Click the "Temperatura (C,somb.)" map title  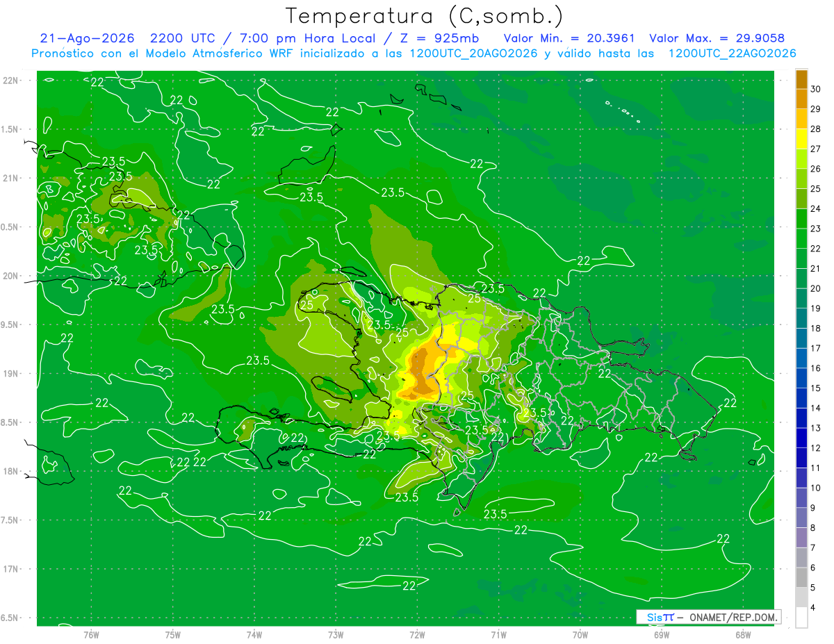click(425, 16)
